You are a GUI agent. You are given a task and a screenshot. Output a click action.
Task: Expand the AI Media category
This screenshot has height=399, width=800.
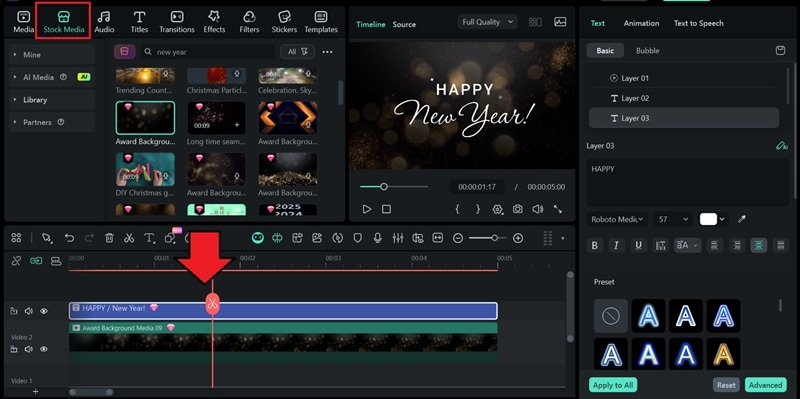pos(52,77)
